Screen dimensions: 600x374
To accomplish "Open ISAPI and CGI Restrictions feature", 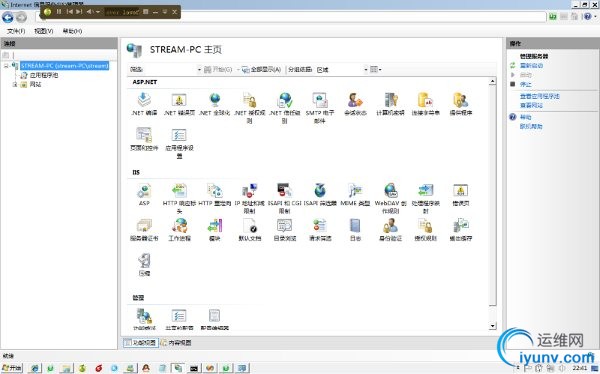I will tap(285, 191).
